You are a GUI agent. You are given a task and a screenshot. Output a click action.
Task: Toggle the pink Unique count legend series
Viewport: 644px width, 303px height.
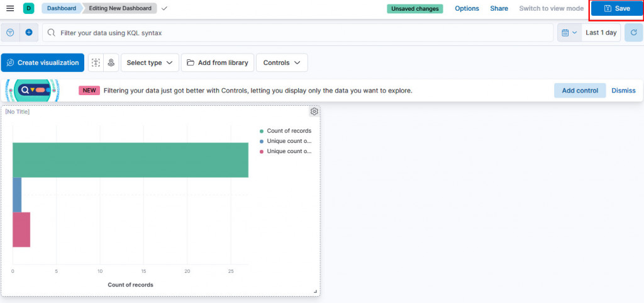click(289, 151)
